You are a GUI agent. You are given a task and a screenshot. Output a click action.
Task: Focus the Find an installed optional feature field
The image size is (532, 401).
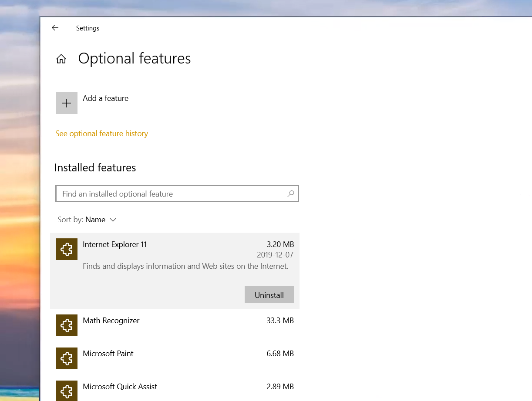click(172, 194)
